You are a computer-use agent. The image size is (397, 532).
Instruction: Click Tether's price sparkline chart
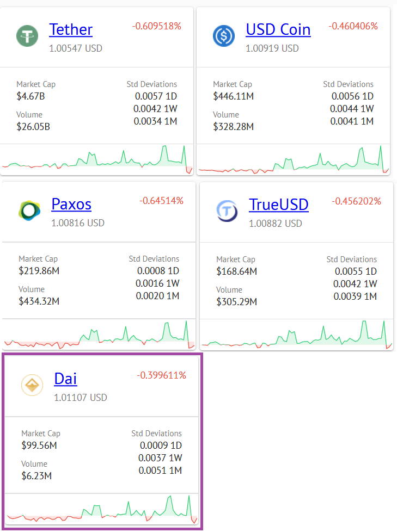click(x=97, y=159)
